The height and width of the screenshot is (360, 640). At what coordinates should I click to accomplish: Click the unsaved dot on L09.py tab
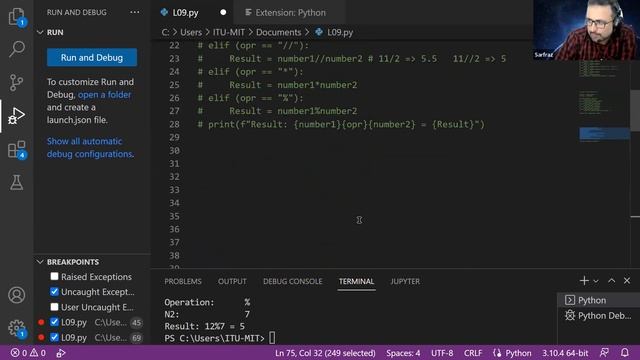coord(223,12)
